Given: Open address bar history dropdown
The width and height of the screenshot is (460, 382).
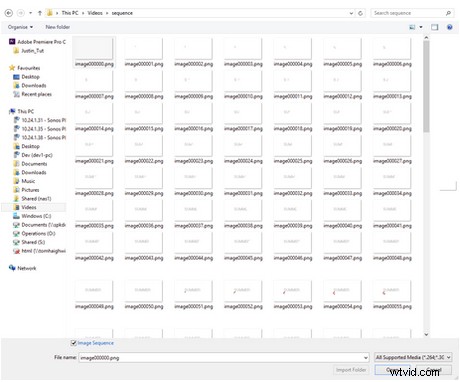Looking at the screenshot, I should (351, 13).
